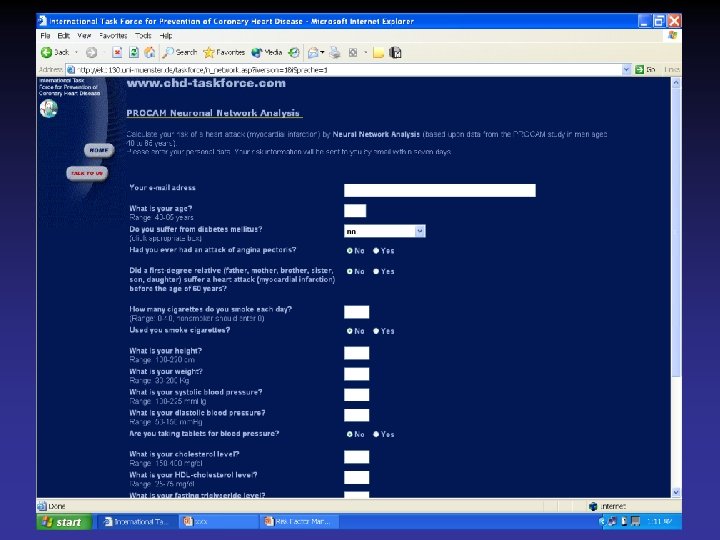The image size is (720, 540).
Task: Refresh the page with the Refresh icon
Action: pyautogui.click(x=134, y=53)
